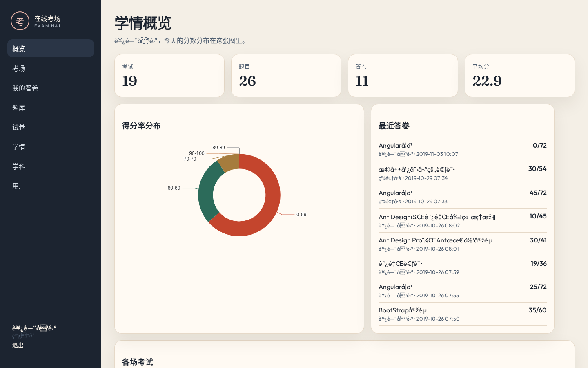Viewport: 588px width, 368px height.
Task: Select the 答卷 stat card showing 11
Action: click(403, 76)
